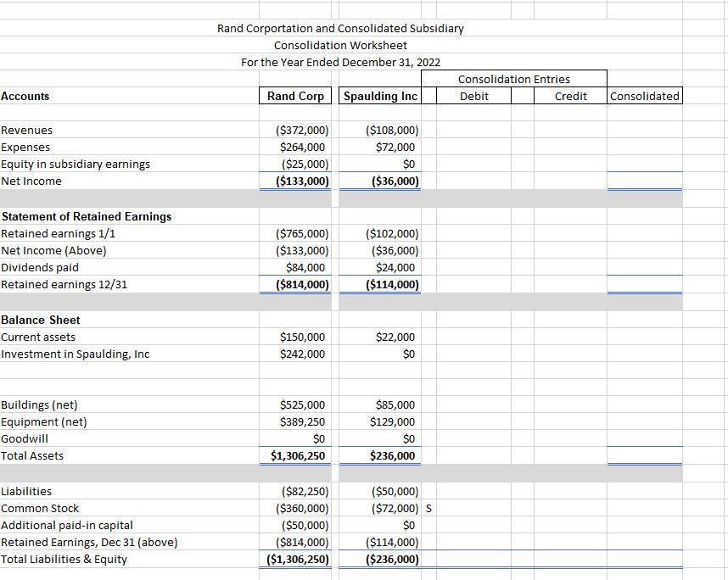Viewport: 728px width, 580px height.
Task: Select the Revenues row label
Action: (26, 130)
